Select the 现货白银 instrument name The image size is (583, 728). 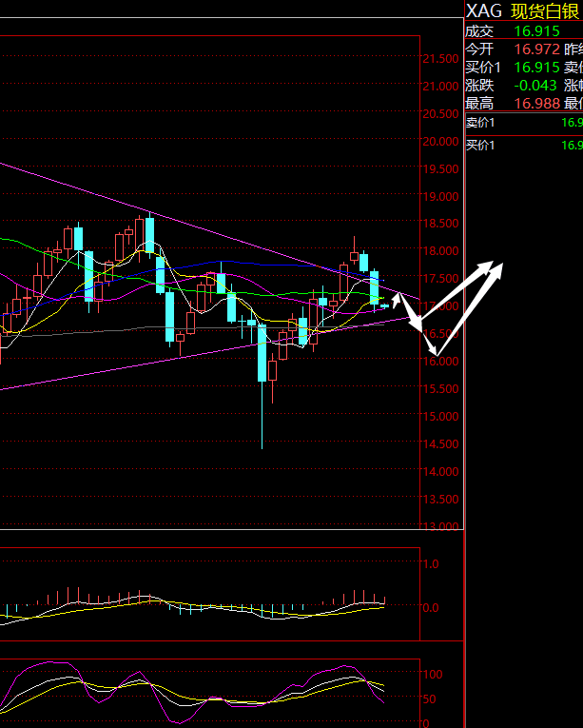tap(546, 11)
